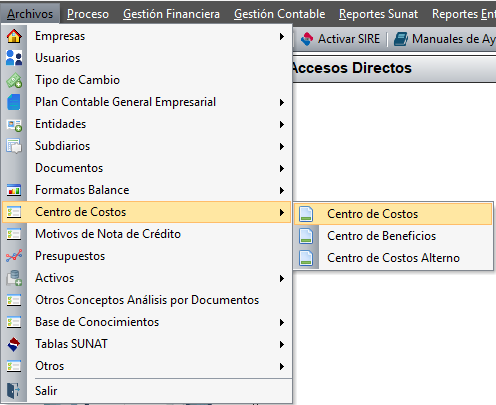Expand the Subdiarios submenu arrow

tap(282, 146)
